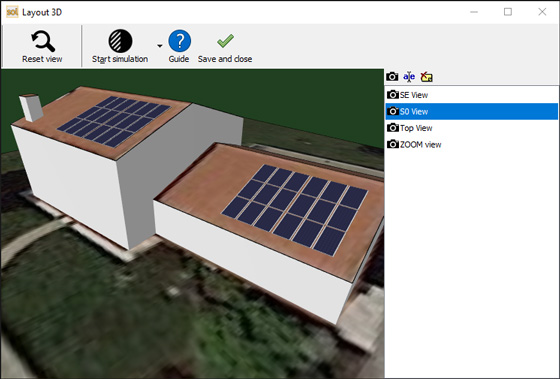Expand the Start simulation dropdown arrow
The image size is (560, 379).
(x=160, y=46)
